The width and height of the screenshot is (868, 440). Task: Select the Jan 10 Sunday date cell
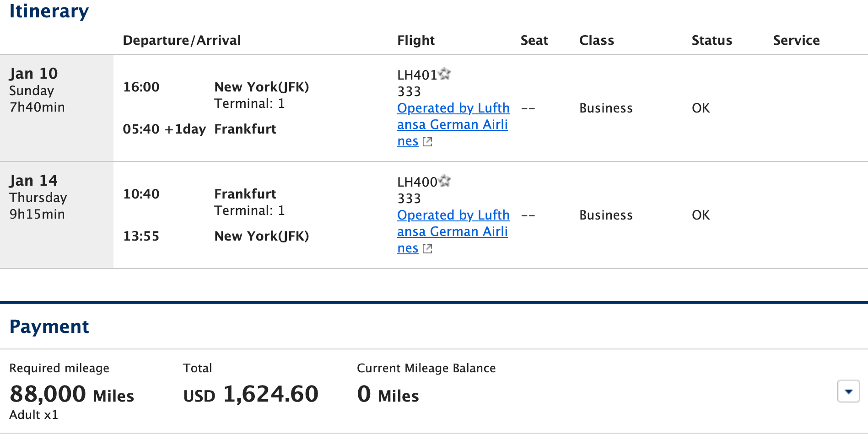57,108
